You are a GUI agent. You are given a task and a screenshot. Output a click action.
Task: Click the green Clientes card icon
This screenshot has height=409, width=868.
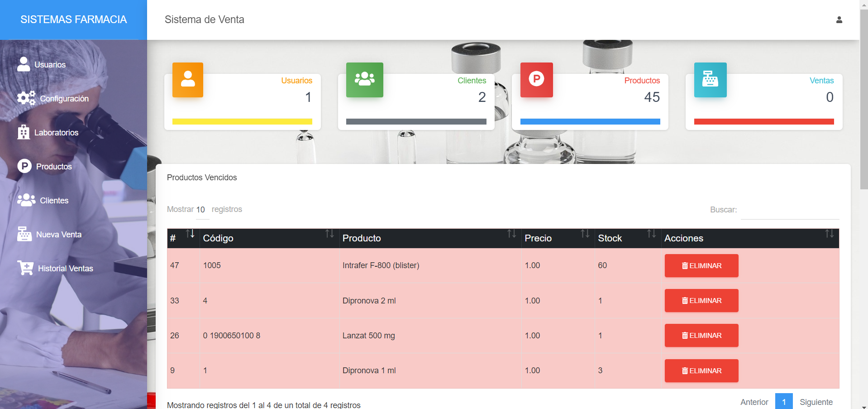tap(364, 79)
